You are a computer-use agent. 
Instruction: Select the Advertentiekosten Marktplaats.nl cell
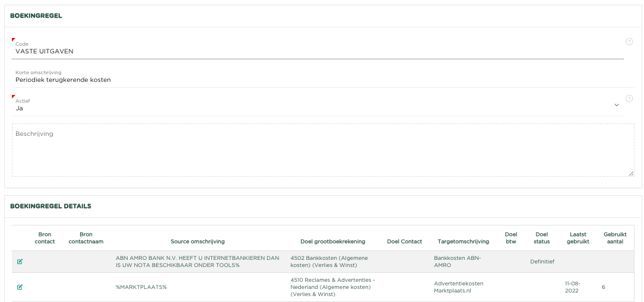point(459,287)
